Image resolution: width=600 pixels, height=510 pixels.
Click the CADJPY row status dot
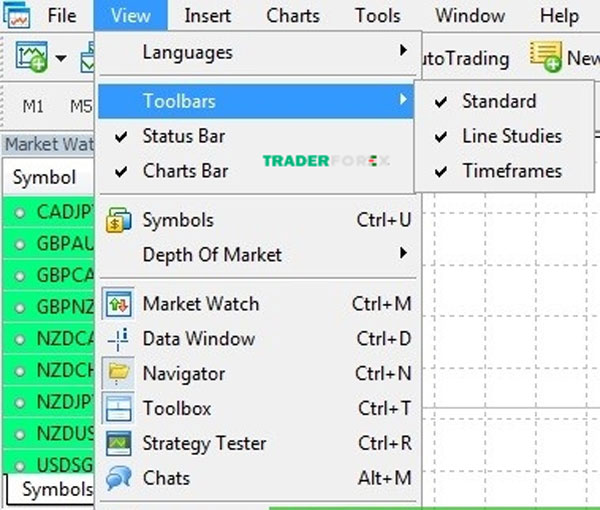click(x=19, y=213)
